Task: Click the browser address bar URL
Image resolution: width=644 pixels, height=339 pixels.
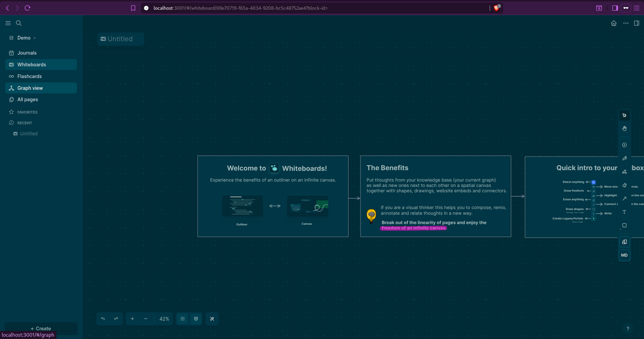Action: (240, 8)
